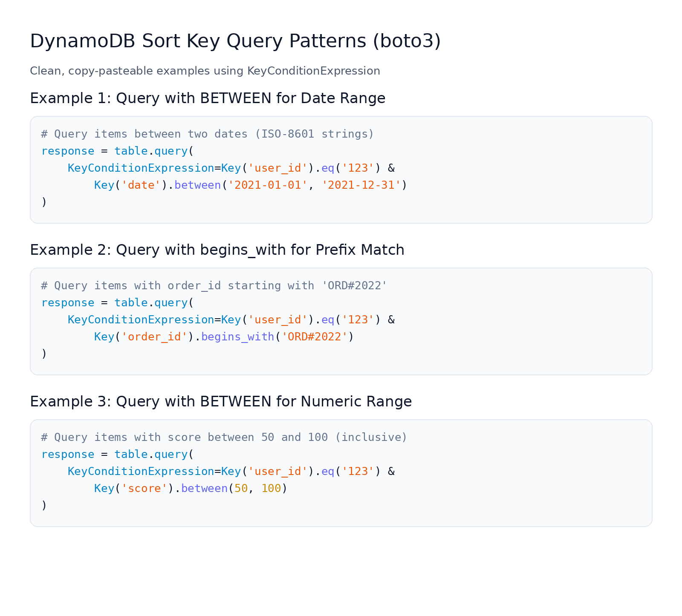
Task: Click the begins_with method name in code
Action: tap(237, 337)
